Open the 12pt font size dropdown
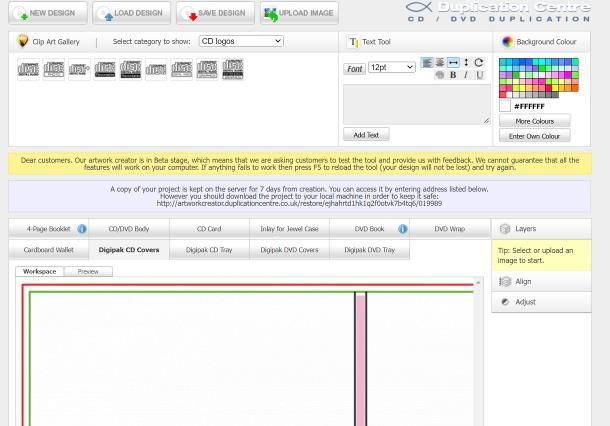Image resolution: width=610 pixels, height=426 pixels. (391, 67)
